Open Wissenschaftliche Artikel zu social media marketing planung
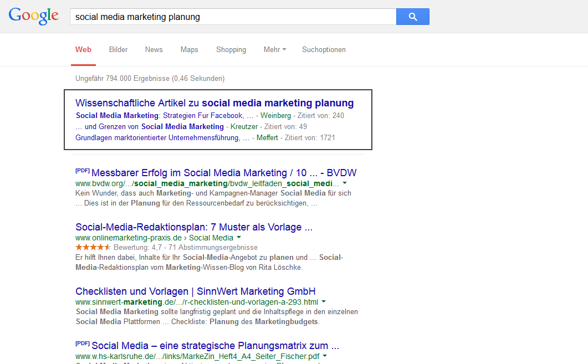588x364 pixels. point(215,103)
